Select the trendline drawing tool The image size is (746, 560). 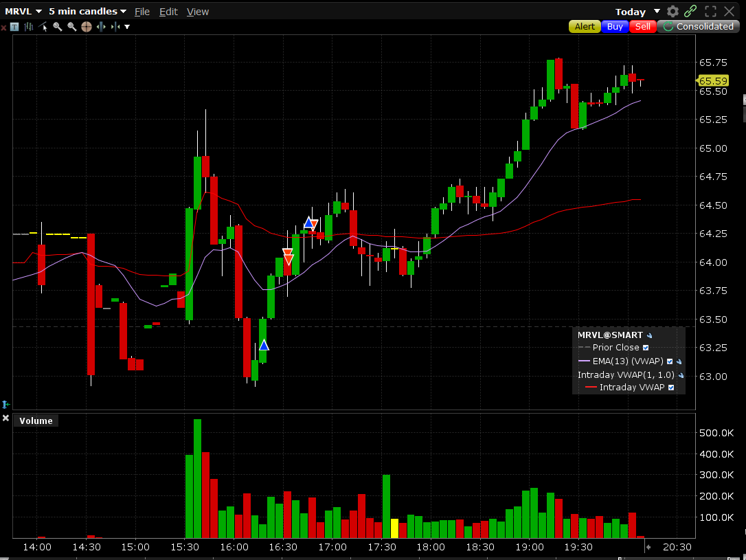43,27
